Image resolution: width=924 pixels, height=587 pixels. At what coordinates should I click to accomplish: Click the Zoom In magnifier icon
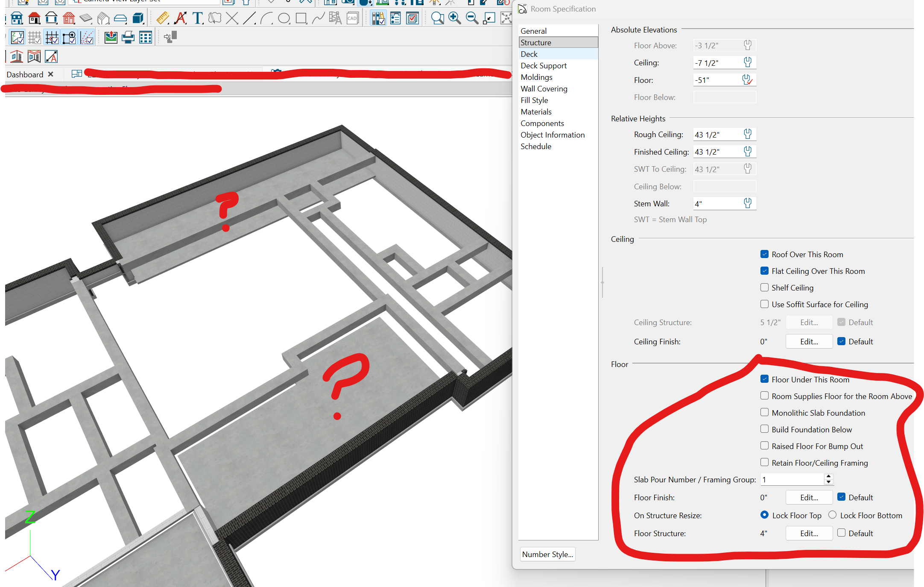pyautogui.click(x=454, y=18)
